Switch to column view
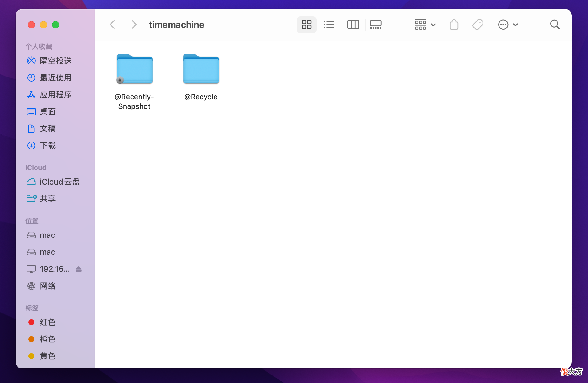Viewport: 588px width, 383px height. pos(353,25)
